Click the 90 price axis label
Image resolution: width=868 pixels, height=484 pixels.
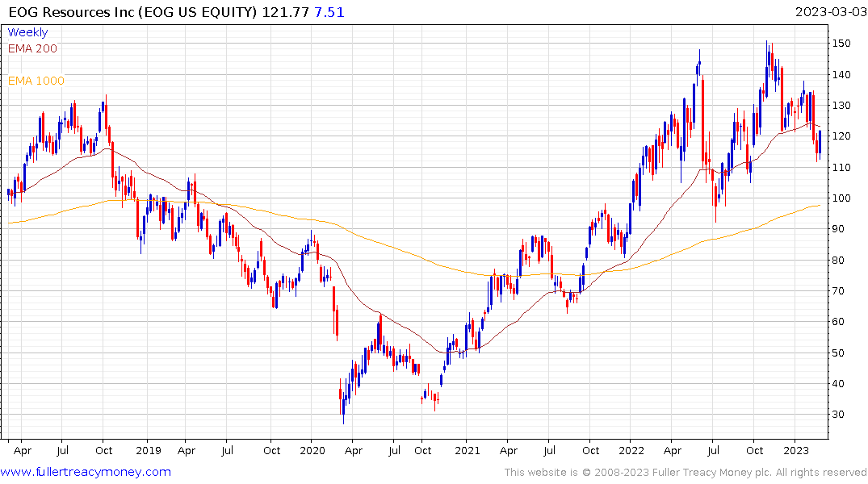(x=838, y=229)
